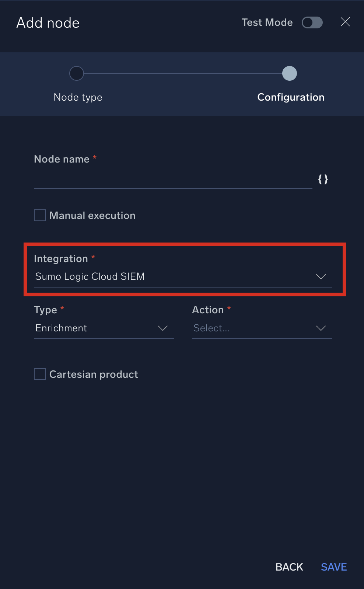Click the required asterisk beside Node name
Screen dimensions: 364x589
coord(94,158)
